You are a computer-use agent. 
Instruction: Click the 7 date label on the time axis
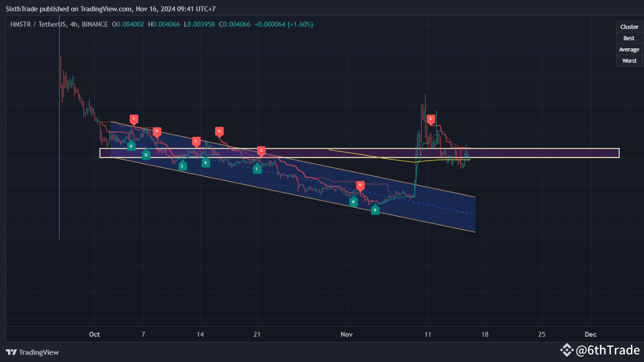143,334
